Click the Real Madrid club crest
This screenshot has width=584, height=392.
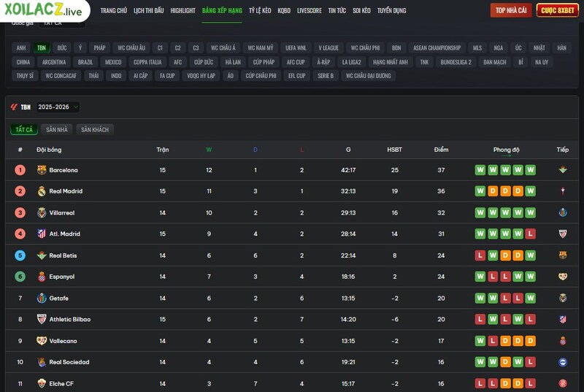point(42,191)
